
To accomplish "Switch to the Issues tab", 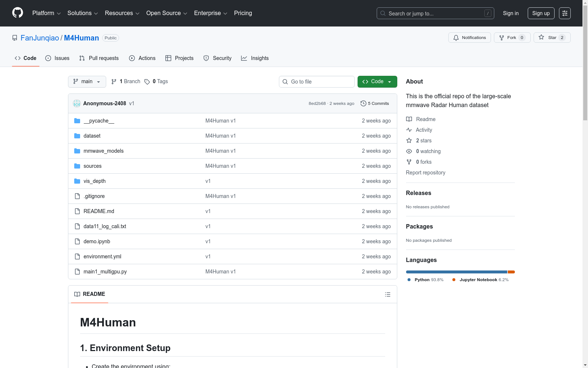I will coord(57,58).
